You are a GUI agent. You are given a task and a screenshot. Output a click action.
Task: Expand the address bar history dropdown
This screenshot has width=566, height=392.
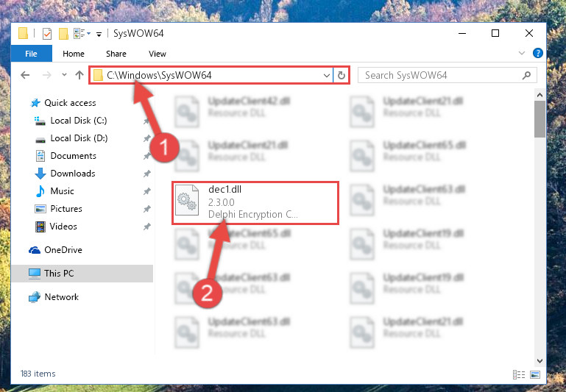coord(326,75)
